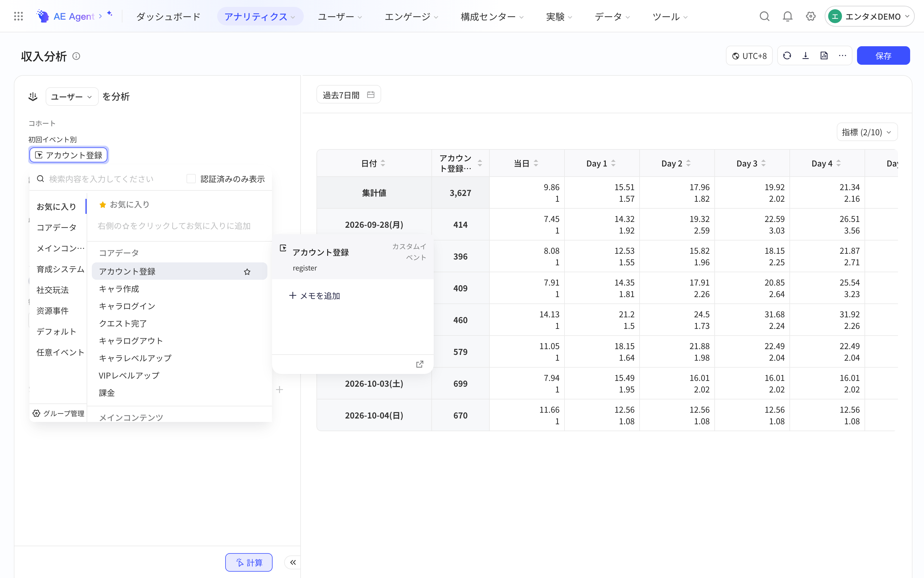
Task: Open the 構成センター menu
Action: (x=492, y=16)
